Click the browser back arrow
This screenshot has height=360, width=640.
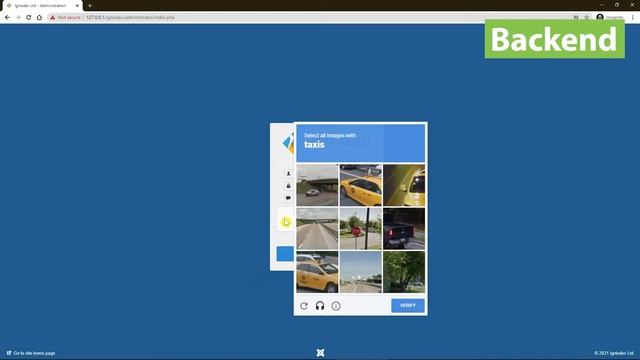click(x=7, y=18)
